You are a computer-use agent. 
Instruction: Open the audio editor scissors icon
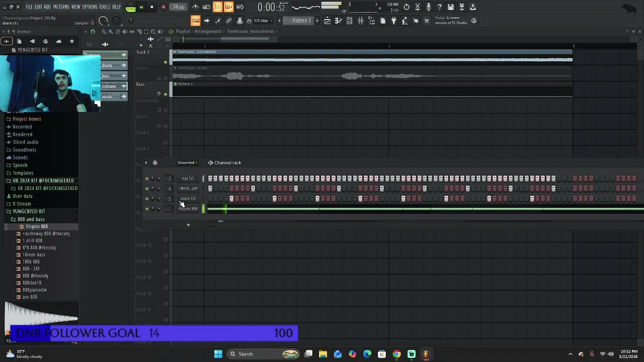pos(418,7)
